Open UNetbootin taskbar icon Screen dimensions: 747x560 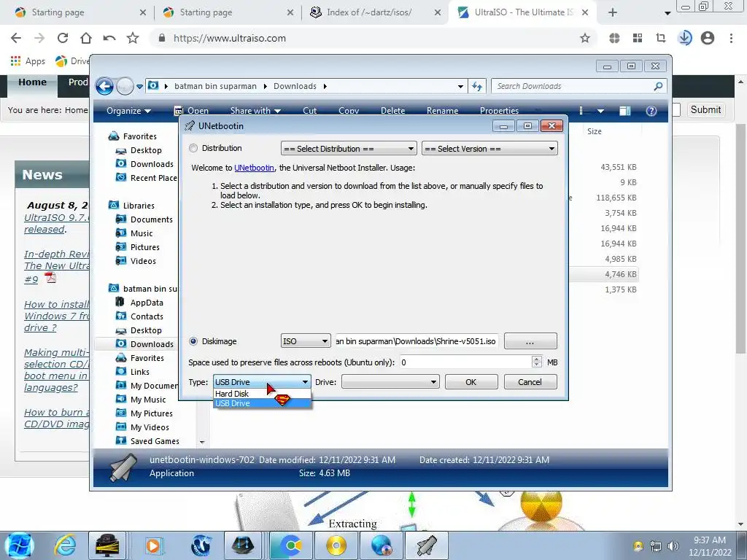(x=427, y=545)
